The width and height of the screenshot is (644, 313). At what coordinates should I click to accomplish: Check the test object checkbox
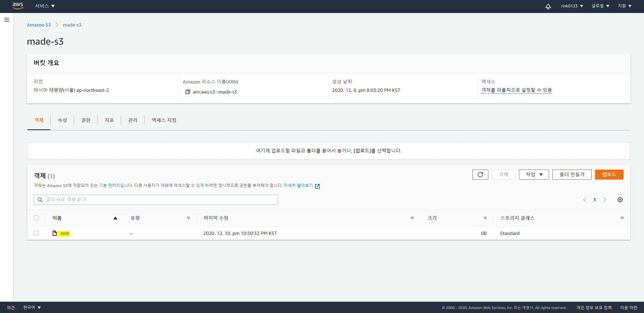(x=36, y=233)
